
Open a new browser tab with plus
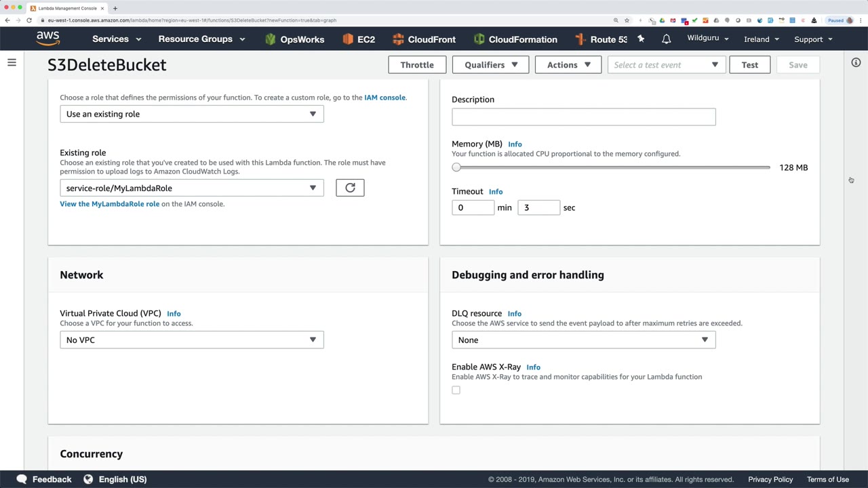tap(115, 8)
